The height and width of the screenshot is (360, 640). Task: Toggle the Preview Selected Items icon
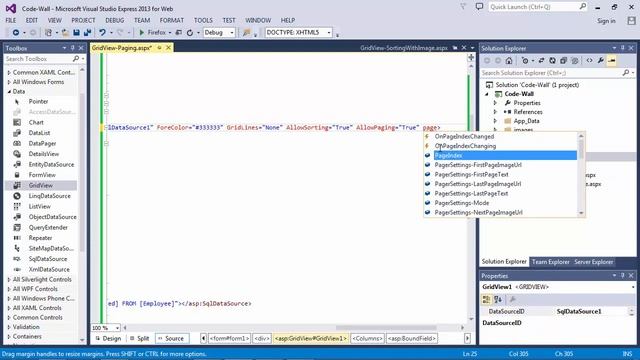[x=611, y=61]
